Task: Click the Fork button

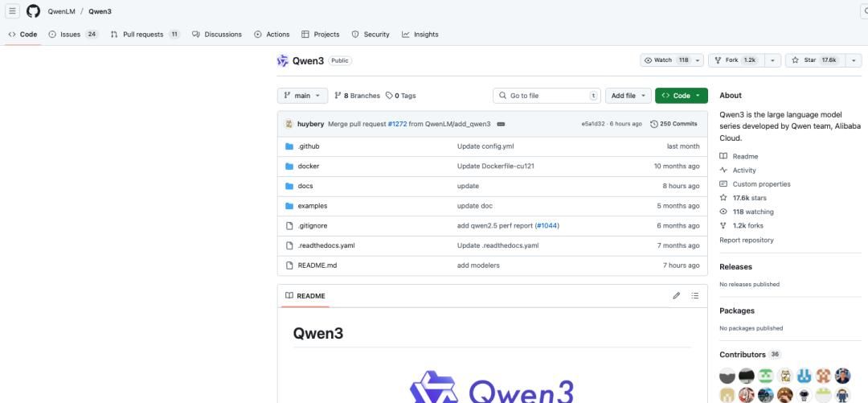Action: coord(735,60)
